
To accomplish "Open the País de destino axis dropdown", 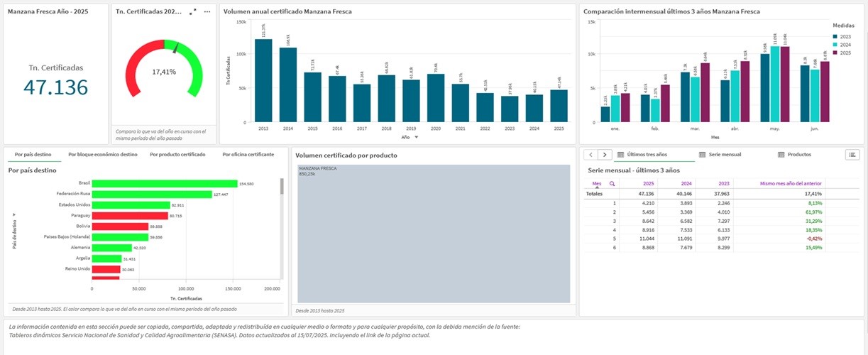I will (x=14, y=214).
